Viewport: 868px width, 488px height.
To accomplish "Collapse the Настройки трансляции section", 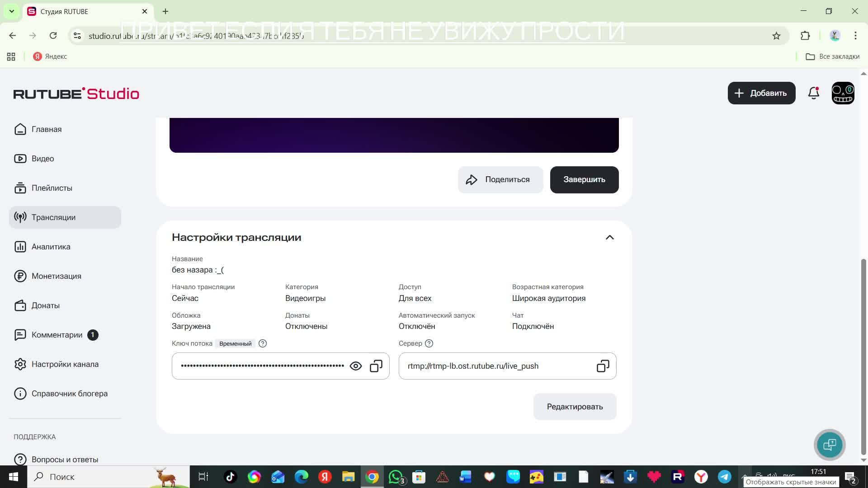I will click(609, 238).
